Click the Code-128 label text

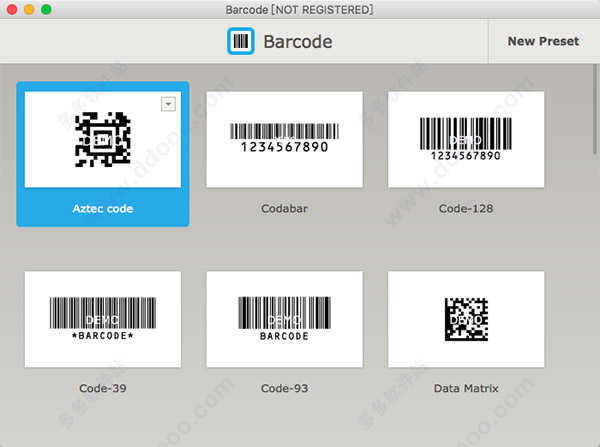point(466,209)
